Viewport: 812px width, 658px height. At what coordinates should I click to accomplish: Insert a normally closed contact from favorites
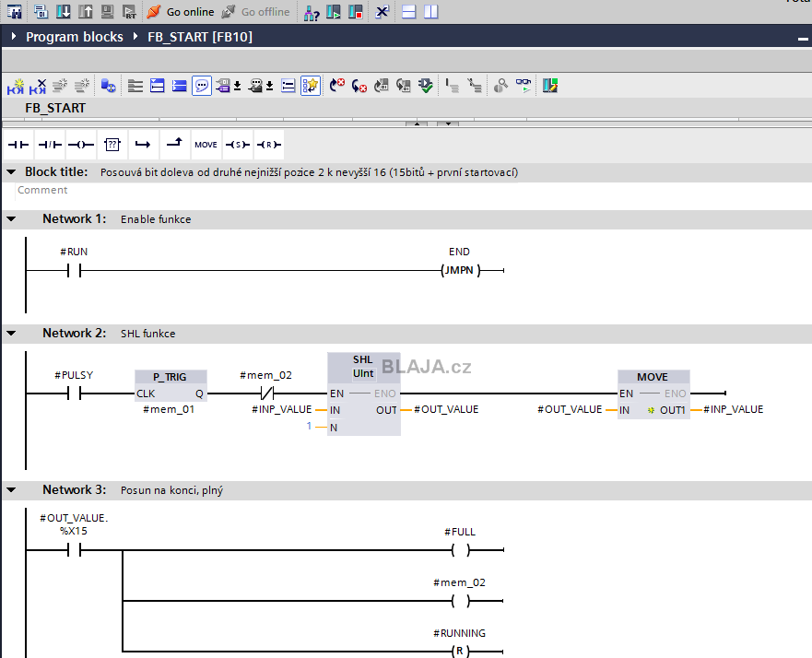[x=50, y=145]
